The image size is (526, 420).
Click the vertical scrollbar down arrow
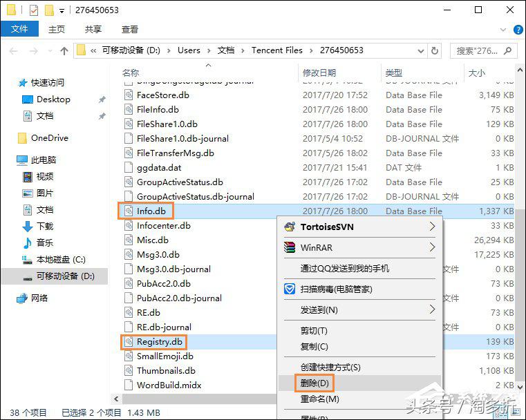520,387
